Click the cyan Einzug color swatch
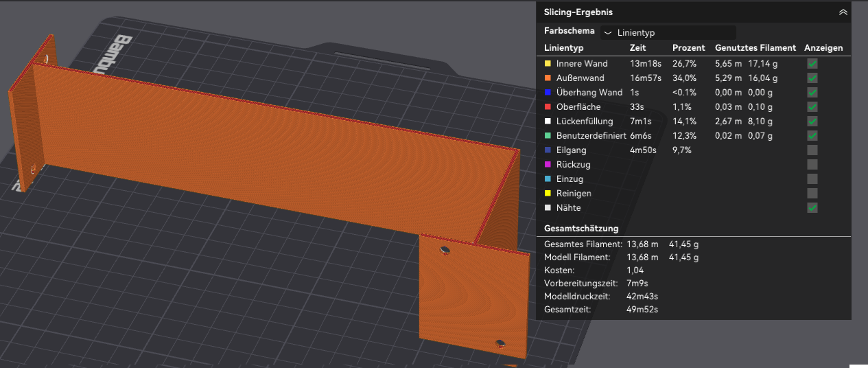This screenshot has height=368, width=868. 548,179
